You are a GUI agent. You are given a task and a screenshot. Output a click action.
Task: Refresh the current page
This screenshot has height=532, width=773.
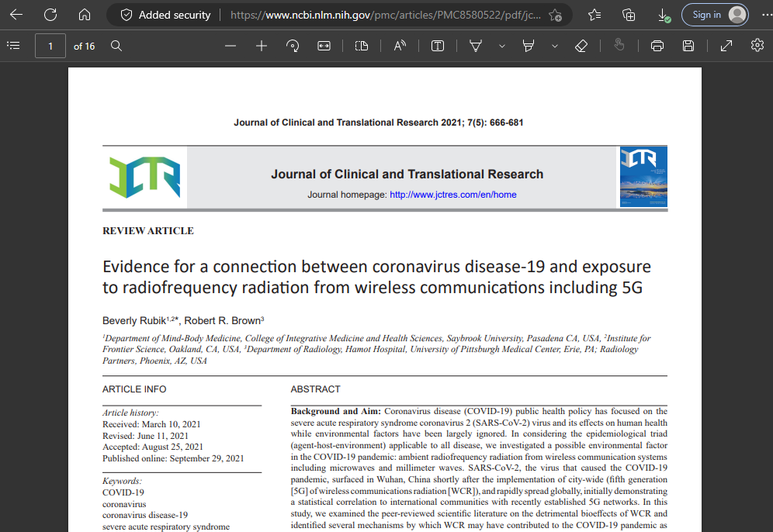click(x=50, y=15)
